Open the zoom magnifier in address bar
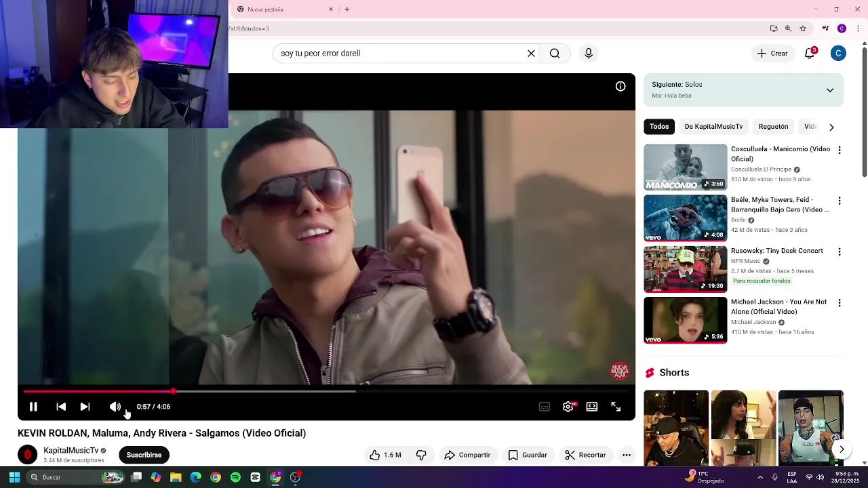The width and height of the screenshot is (868, 488). click(788, 28)
